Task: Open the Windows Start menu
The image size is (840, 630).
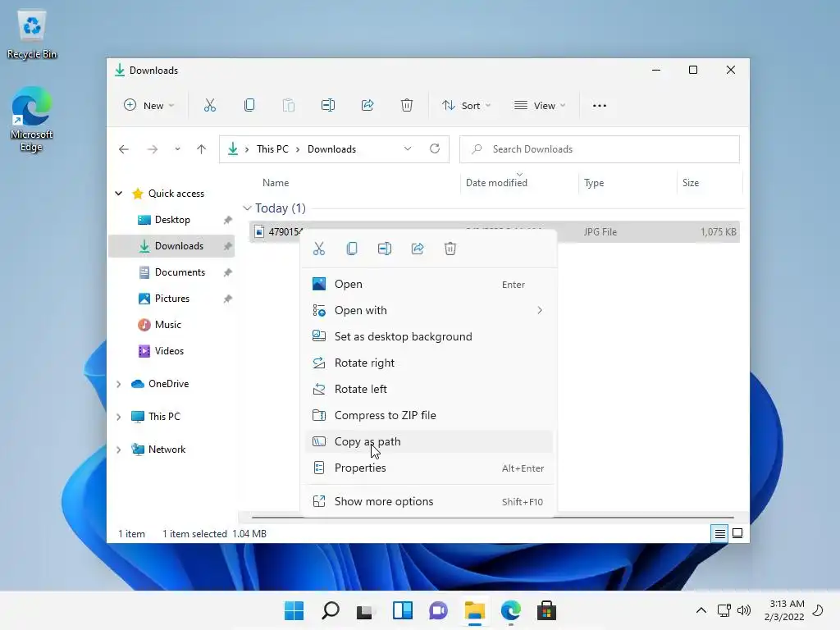Action: 294,610
